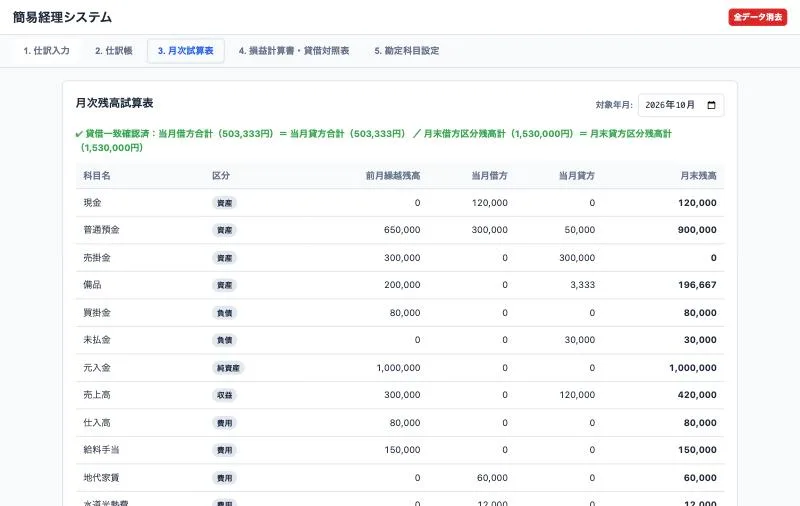Go to 4. 損益計算書・貸借対照表 tab
The width and height of the screenshot is (800, 506).
[x=294, y=51]
